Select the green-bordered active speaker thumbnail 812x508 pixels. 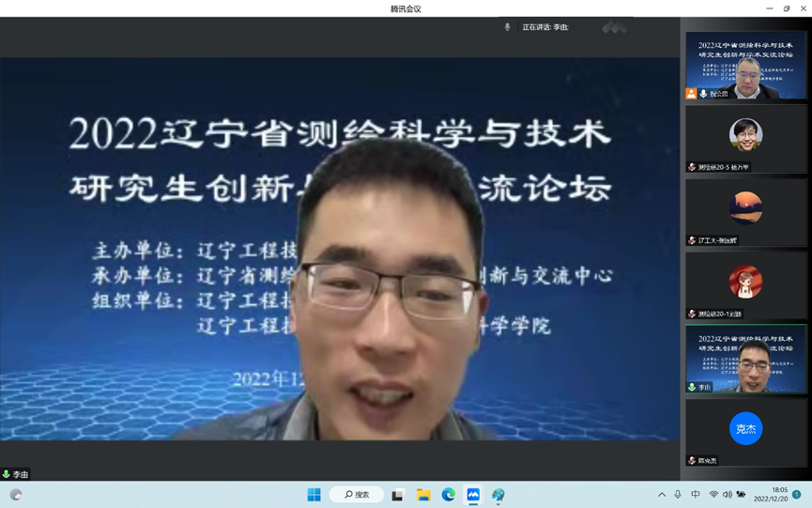(745, 359)
